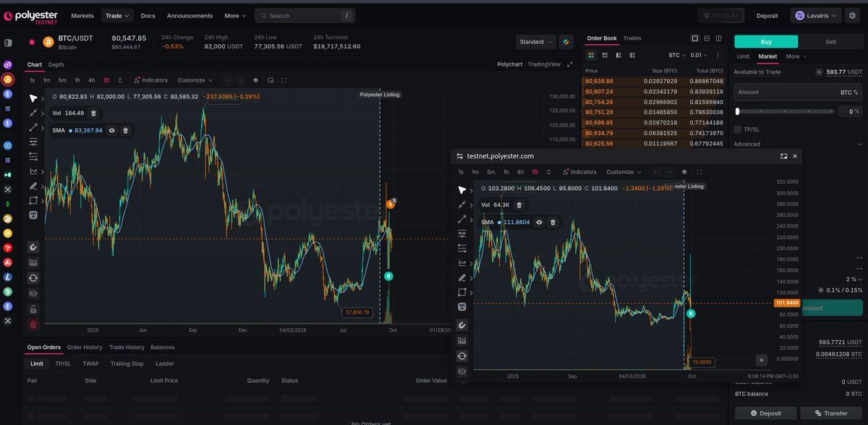Image resolution: width=868 pixels, height=425 pixels.
Task: Click Deposit button at bottom right
Action: (x=765, y=413)
